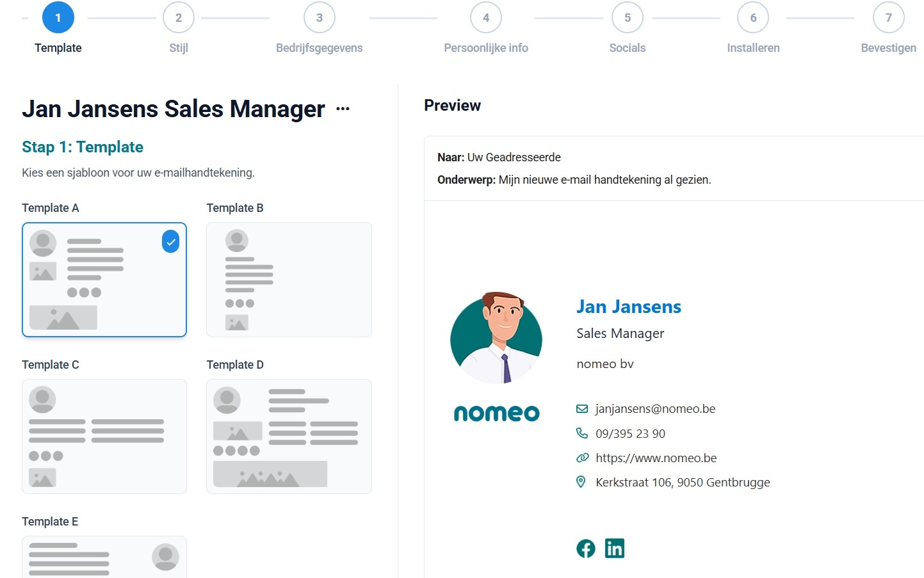Go to step 7 Bevestigen

click(x=889, y=18)
